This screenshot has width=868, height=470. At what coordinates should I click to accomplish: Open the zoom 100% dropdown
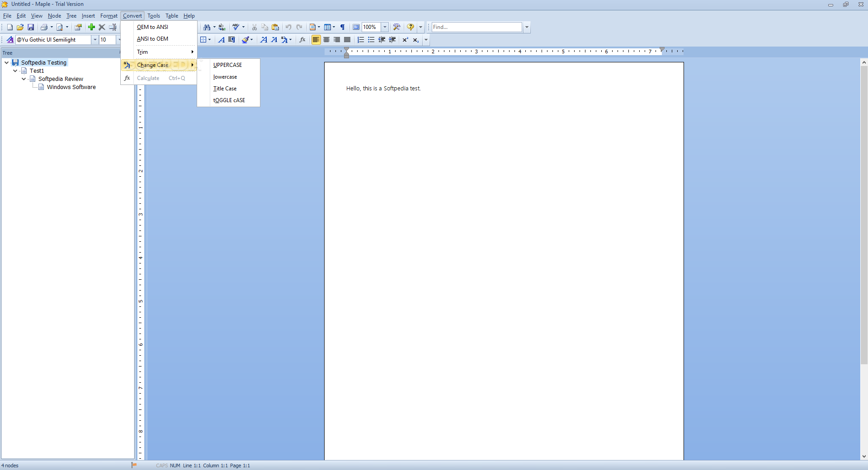[385, 27]
